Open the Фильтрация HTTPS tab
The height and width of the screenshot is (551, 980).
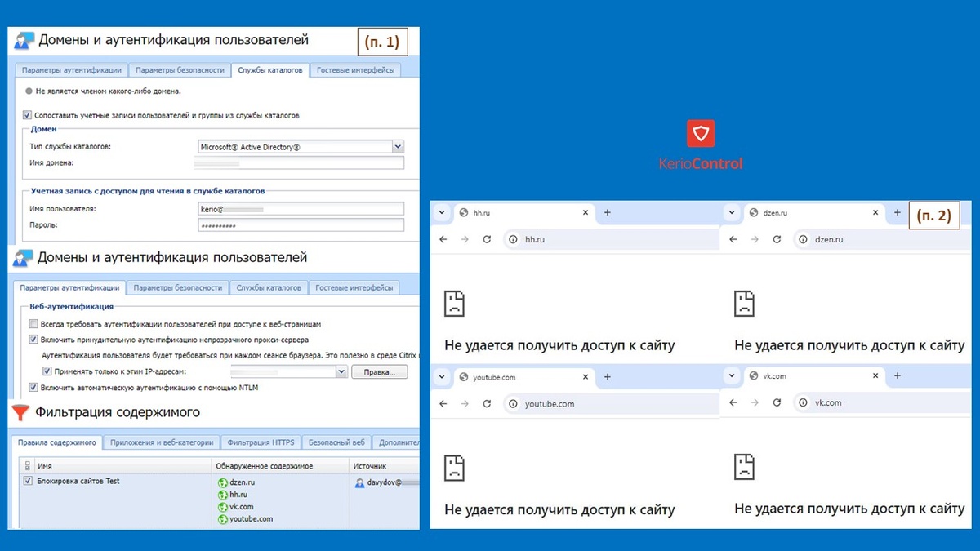pos(261,442)
